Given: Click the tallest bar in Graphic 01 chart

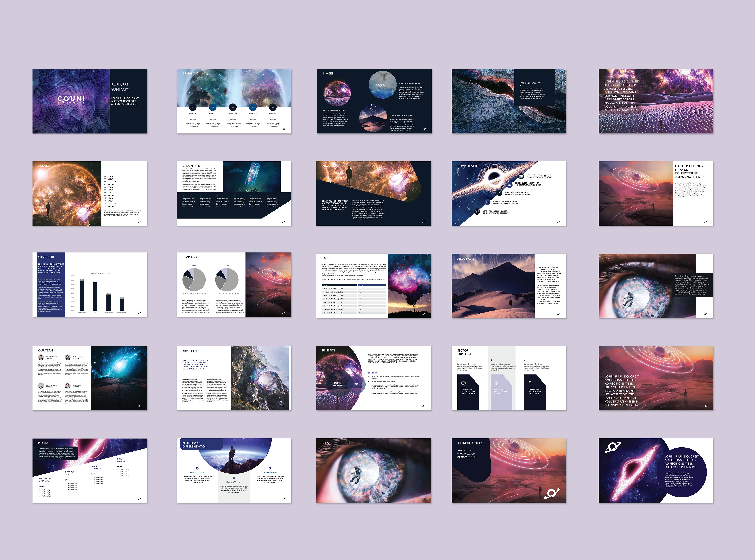Looking at the screenshot, I should pyautogui.click(x=82, y=295).
